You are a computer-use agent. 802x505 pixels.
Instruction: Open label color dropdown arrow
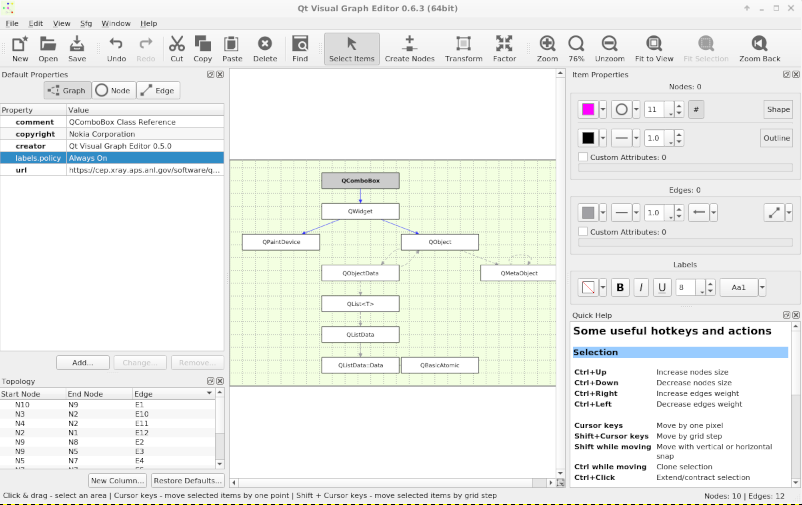603,288
